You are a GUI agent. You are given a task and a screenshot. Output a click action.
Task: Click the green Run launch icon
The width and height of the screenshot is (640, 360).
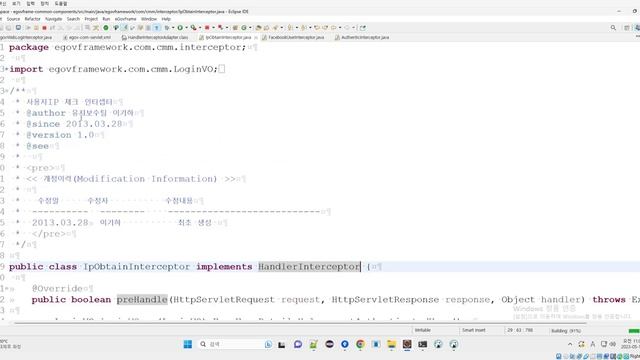coord(180,28)
